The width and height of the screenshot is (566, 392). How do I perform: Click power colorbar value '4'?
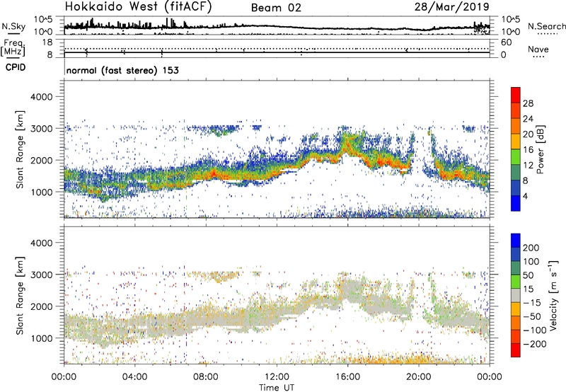click(x=526, y=196)
